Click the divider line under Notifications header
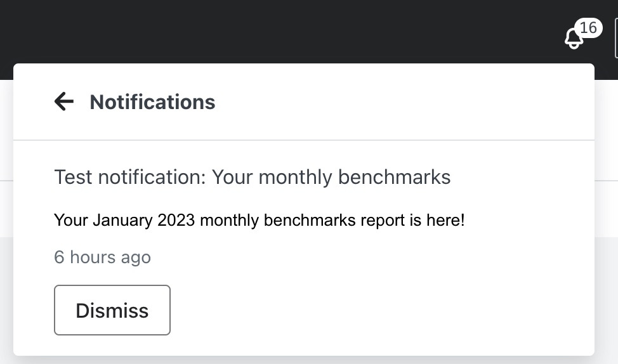Image resolution: width=618 pixels, height=364 pixels. [x=303, y=140]
